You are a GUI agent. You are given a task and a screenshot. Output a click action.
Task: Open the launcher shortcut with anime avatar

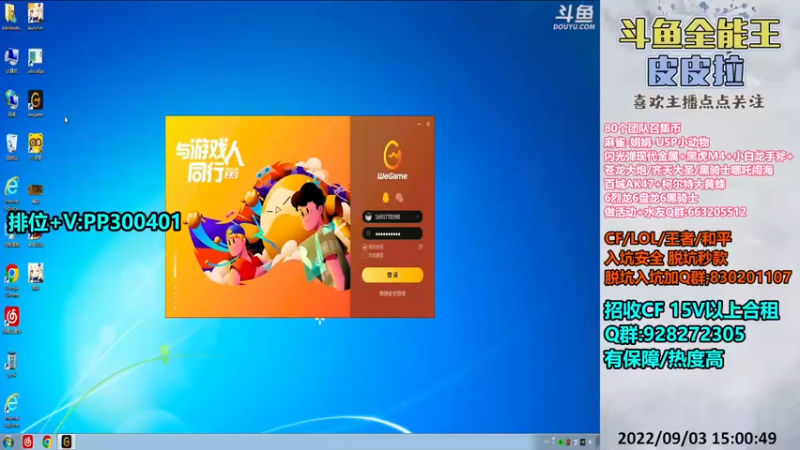35,15
